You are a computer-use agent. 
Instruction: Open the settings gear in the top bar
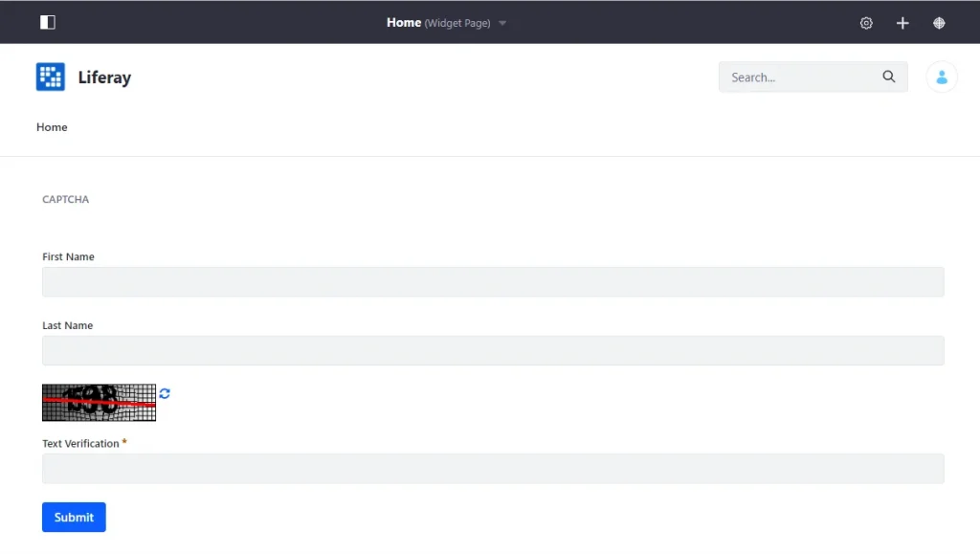(866, 22)
